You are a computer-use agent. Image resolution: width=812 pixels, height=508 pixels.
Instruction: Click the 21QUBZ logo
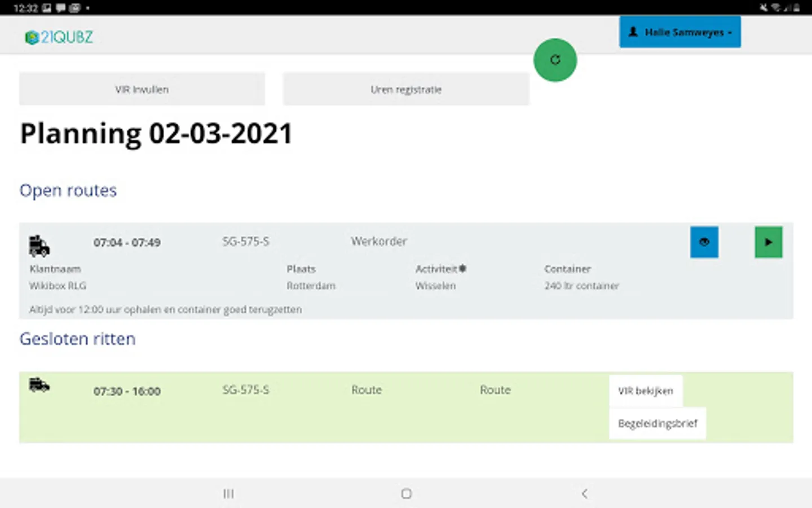coord(59,37)
